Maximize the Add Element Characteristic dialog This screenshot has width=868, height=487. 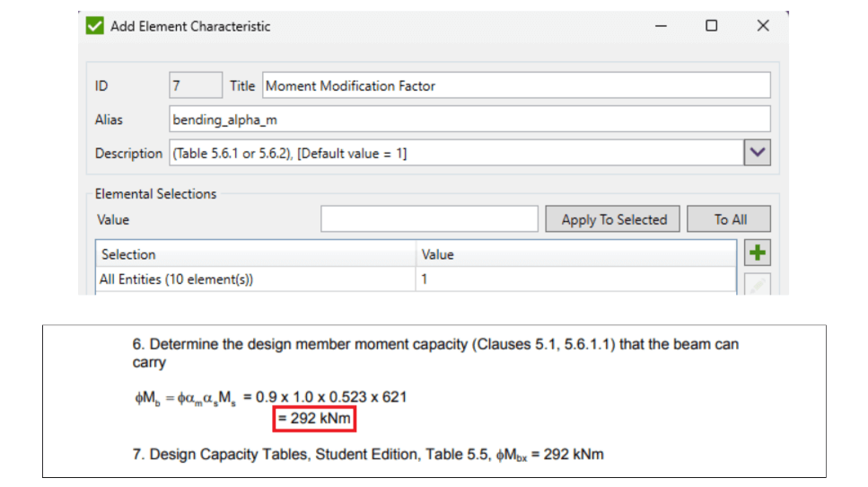tap(711, 25)
